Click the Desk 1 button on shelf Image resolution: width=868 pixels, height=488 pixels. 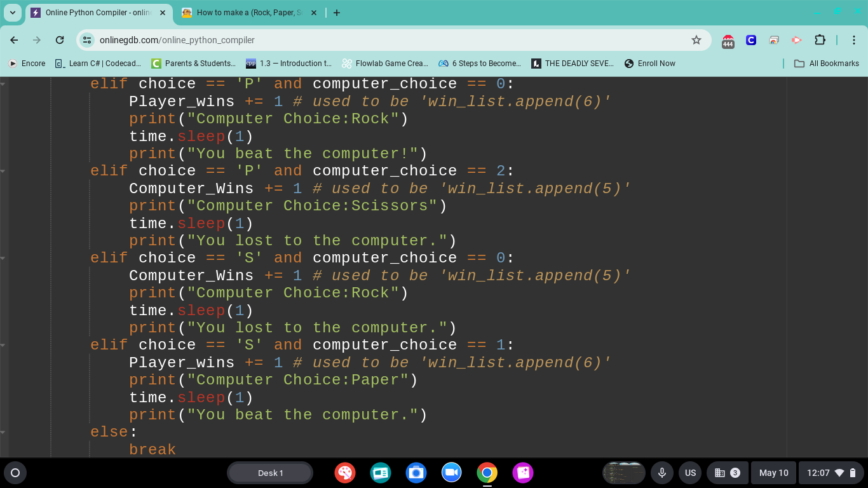tap(270, 473)
